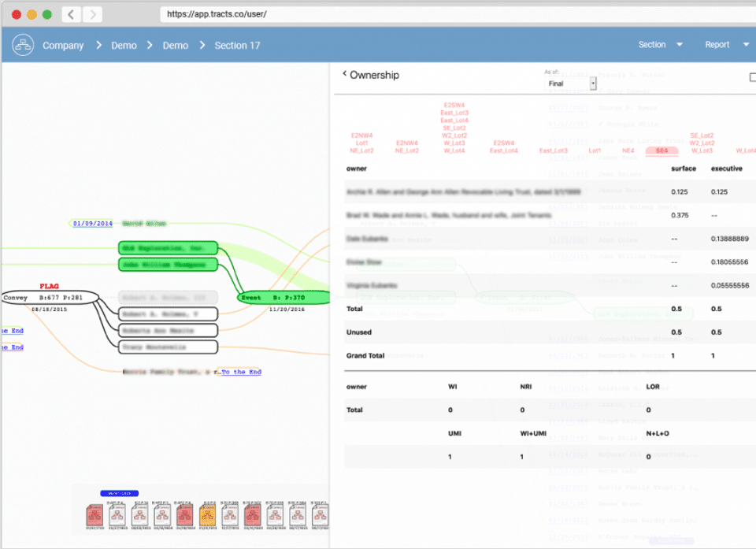
Task: Click the executive value 0.13888889
Action: pyautogui.click(x=730, y=239)
